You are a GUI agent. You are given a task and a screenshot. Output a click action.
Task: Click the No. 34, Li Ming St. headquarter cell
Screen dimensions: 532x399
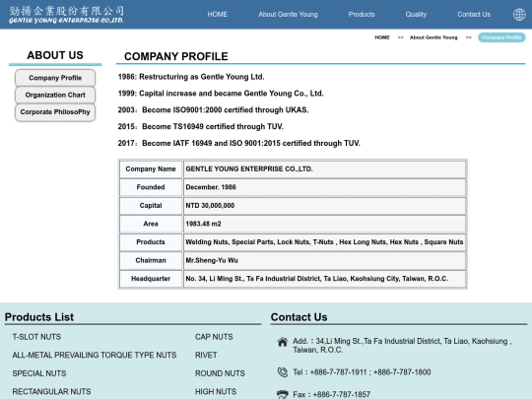point(324,279)
